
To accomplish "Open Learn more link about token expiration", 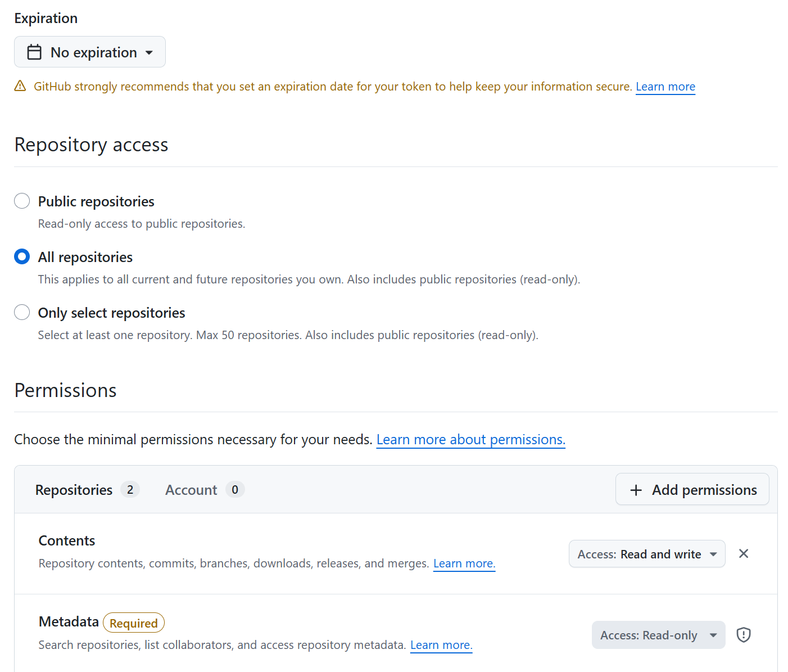I will (665, 87).
